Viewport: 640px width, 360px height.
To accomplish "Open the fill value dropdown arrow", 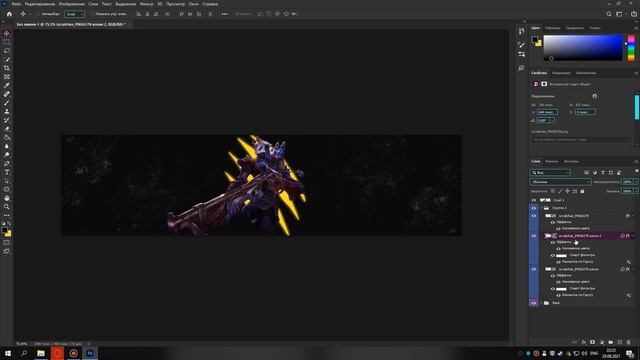I will [x=636, y=191].
